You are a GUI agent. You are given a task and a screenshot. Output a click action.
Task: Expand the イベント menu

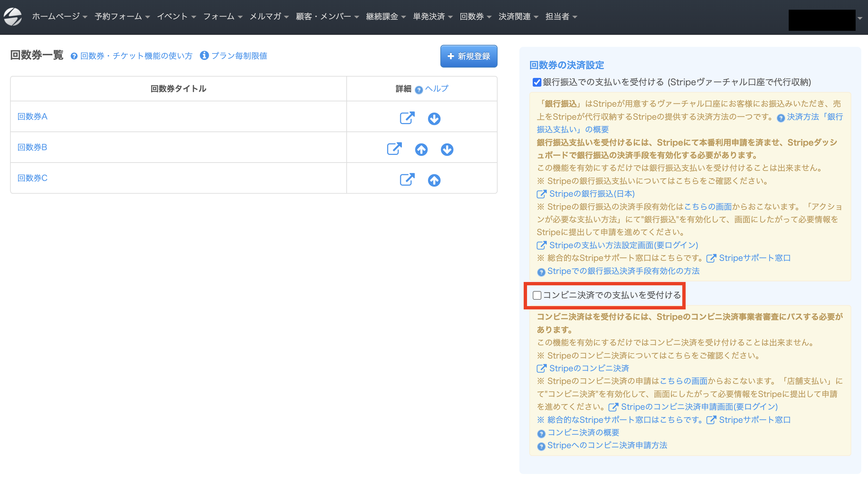177,16
